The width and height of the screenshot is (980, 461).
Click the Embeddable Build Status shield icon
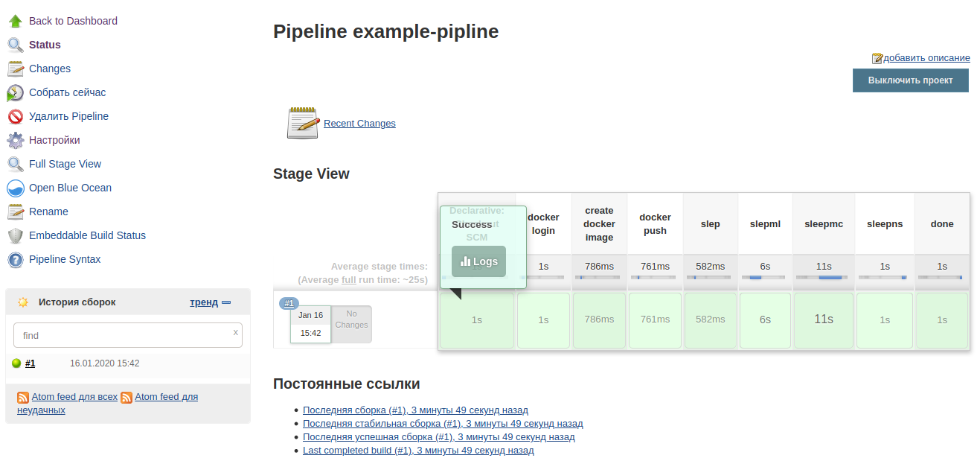coord(15,236)
